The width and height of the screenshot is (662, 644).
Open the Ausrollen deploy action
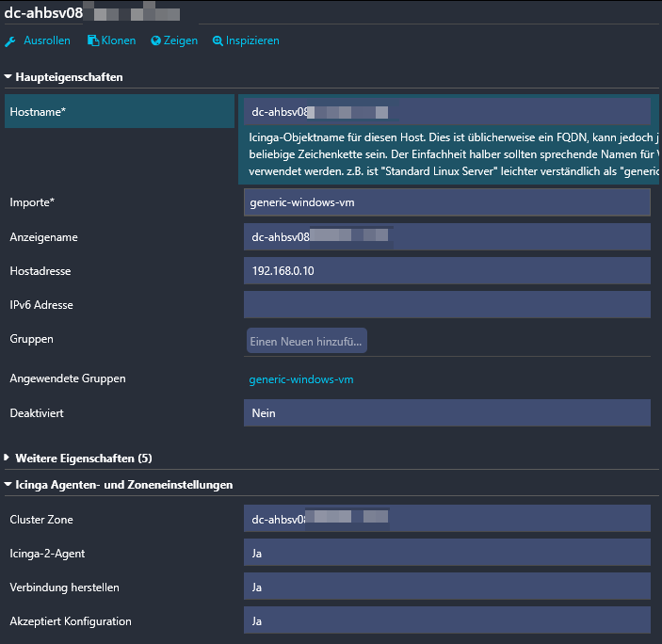pyautogui.click(x=46, y=41)
